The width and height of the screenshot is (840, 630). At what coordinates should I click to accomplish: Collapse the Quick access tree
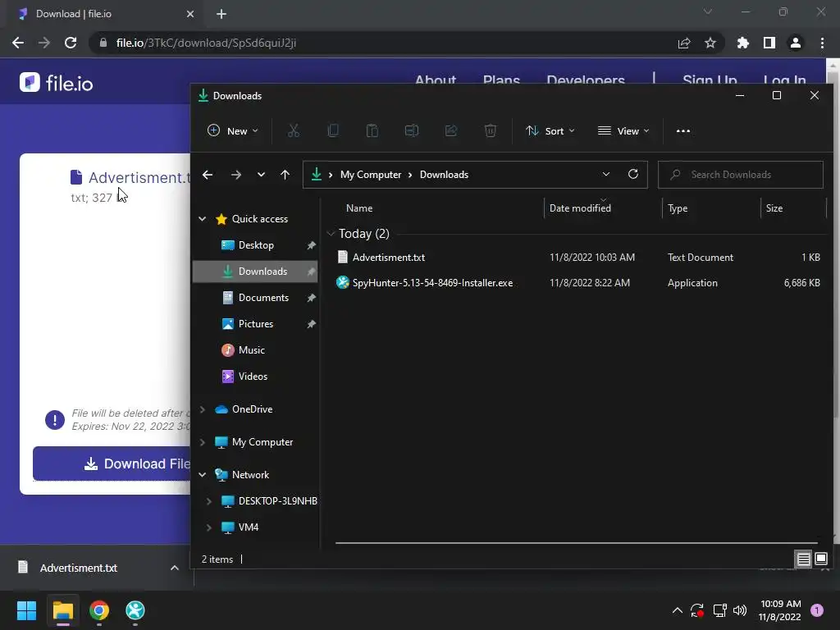coord(203,218)
